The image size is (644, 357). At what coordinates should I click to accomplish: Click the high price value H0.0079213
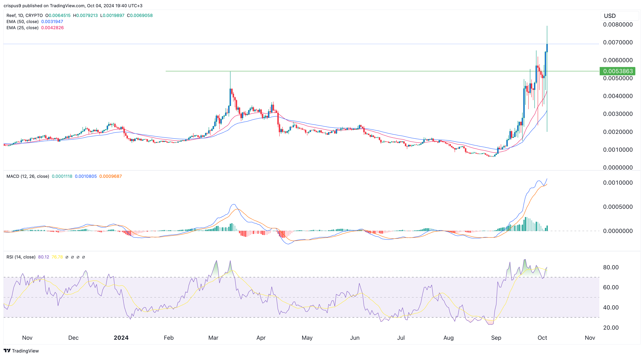click(85, 15)
